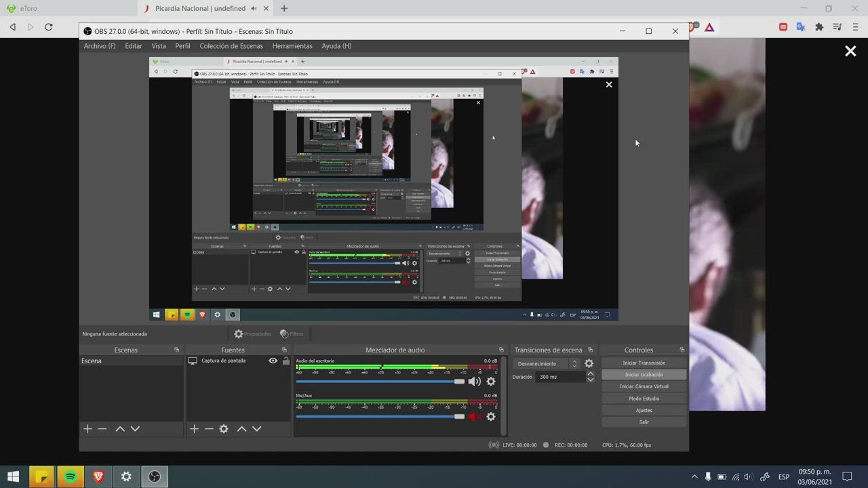Open Perfil menu

coord(182,46)
